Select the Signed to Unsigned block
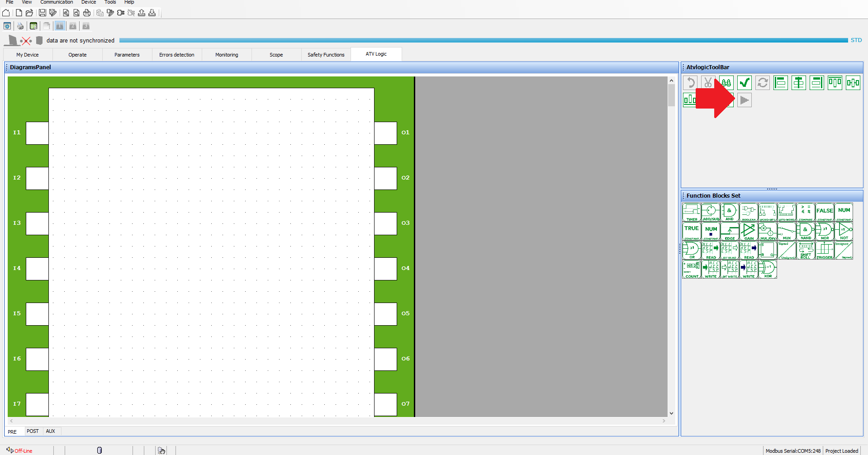868x455 pixels. (x=787, y=250)
